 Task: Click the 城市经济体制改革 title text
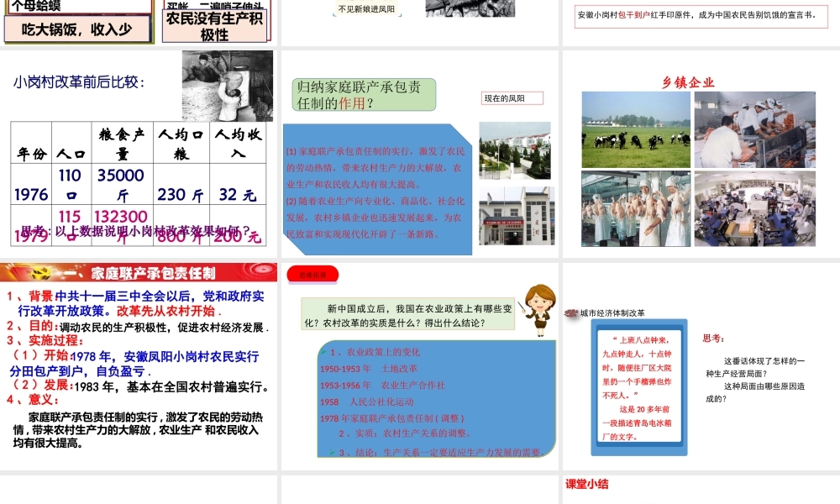pos(612,312)
